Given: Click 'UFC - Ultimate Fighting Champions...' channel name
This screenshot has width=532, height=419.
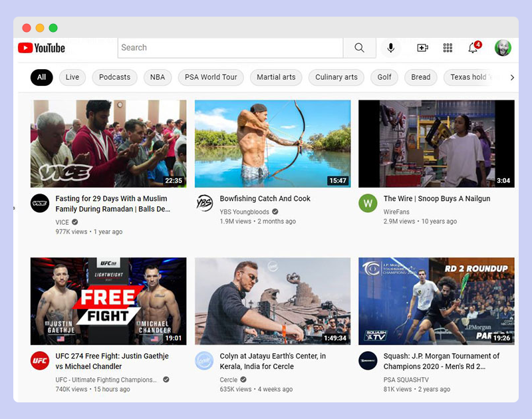Looking at the screenshot, I should point(106,380).
